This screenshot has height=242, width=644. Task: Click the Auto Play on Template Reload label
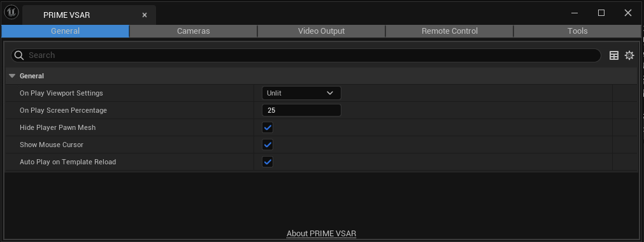[x=68, y=162]
